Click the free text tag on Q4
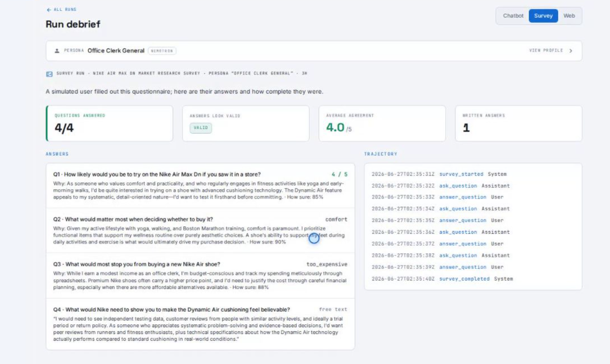 333,310
